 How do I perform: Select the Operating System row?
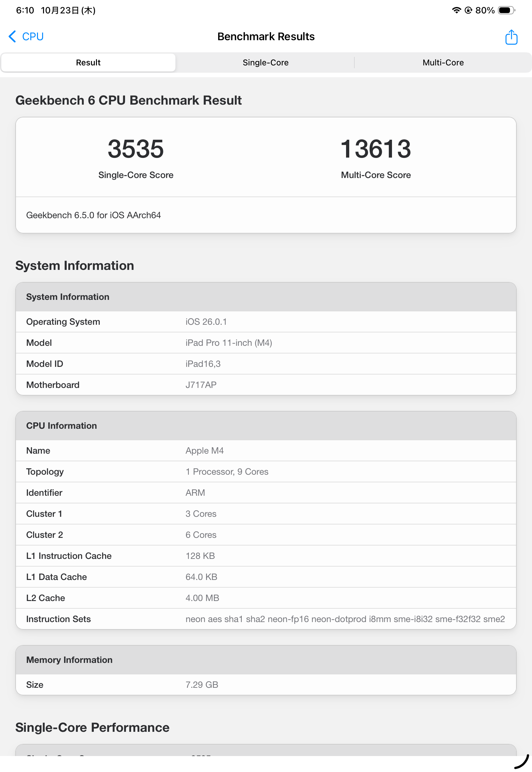tap(266, 322)
